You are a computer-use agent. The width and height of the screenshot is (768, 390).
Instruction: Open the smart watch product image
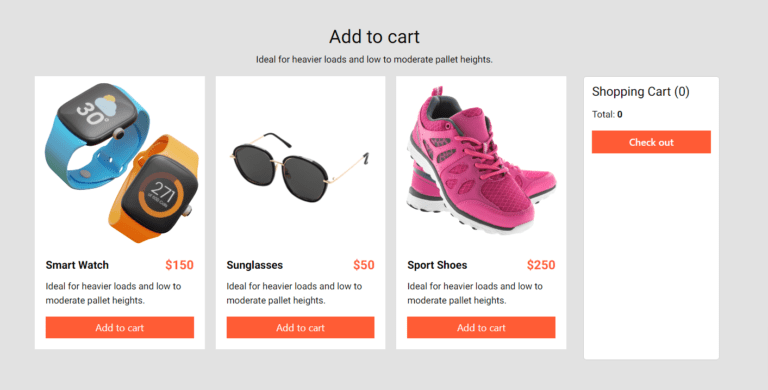click(x=121, y=163)
